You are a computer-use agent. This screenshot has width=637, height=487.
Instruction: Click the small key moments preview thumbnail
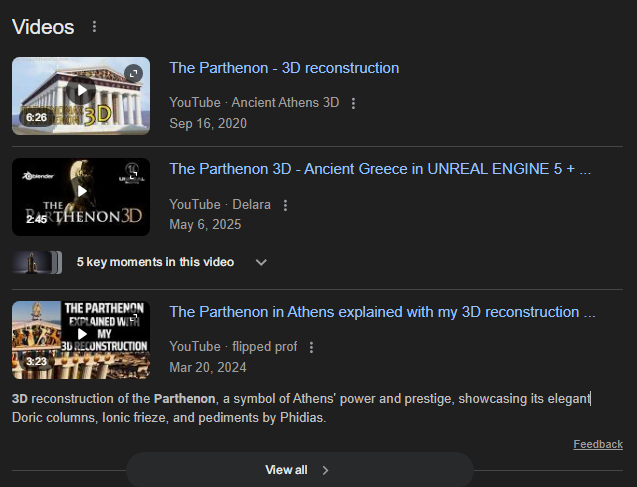click(37, 263)
